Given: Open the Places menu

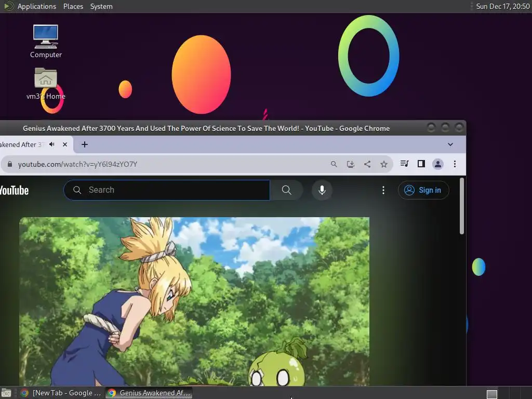Looking at the screenshot, I should 73,6.
